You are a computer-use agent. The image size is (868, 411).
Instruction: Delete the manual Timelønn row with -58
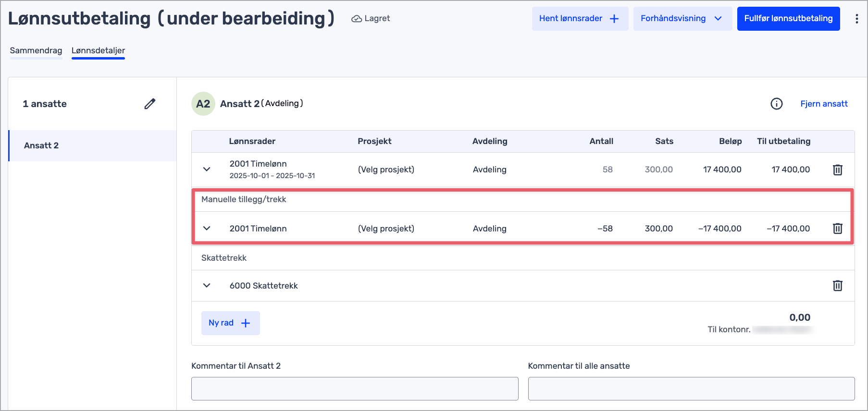point(837,229)
